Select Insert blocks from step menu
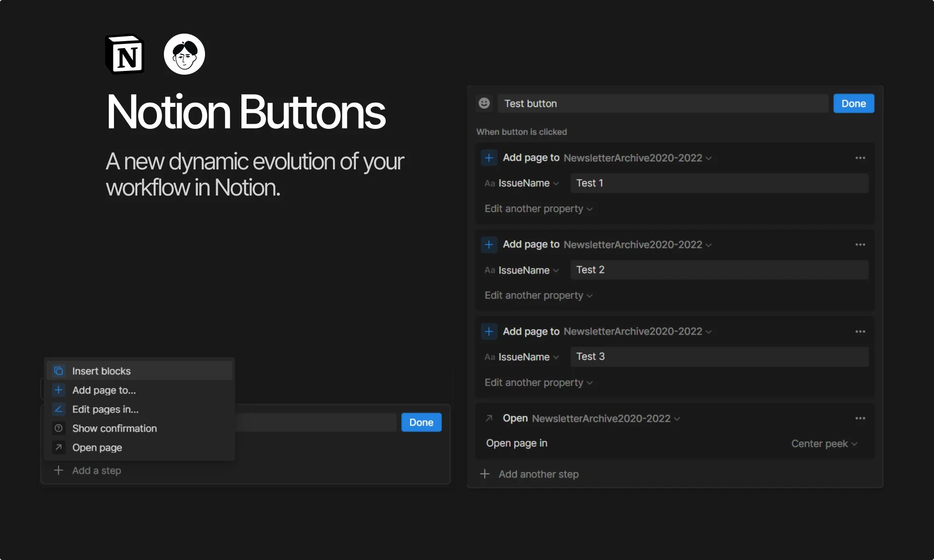 101,371
